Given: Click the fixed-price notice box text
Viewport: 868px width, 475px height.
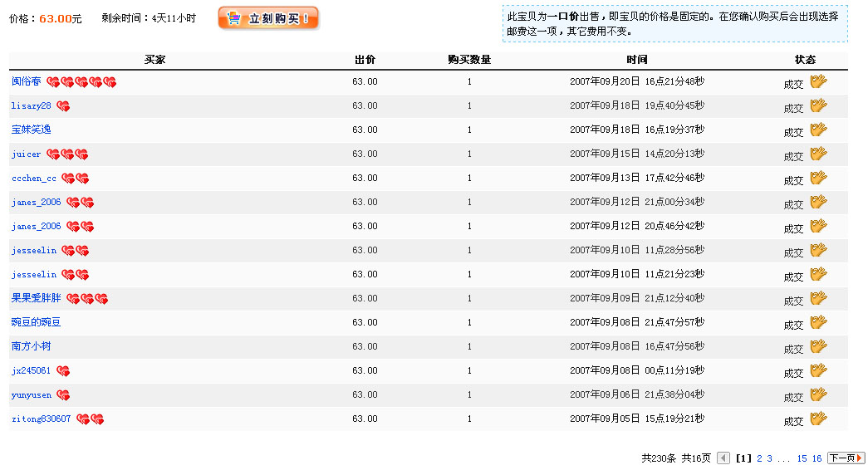Looking at the screenshot, I should pos(674,24).
